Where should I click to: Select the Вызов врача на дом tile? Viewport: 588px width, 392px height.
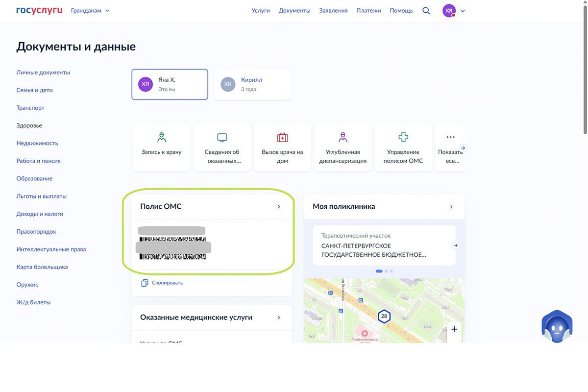(x=282, y=147)
